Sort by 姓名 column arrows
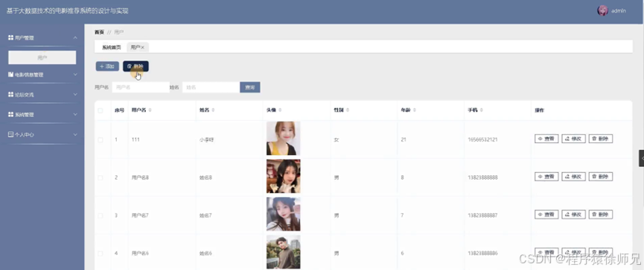This screenshot has width=644, height=270. pyautogui.click(x=213, y=110)
